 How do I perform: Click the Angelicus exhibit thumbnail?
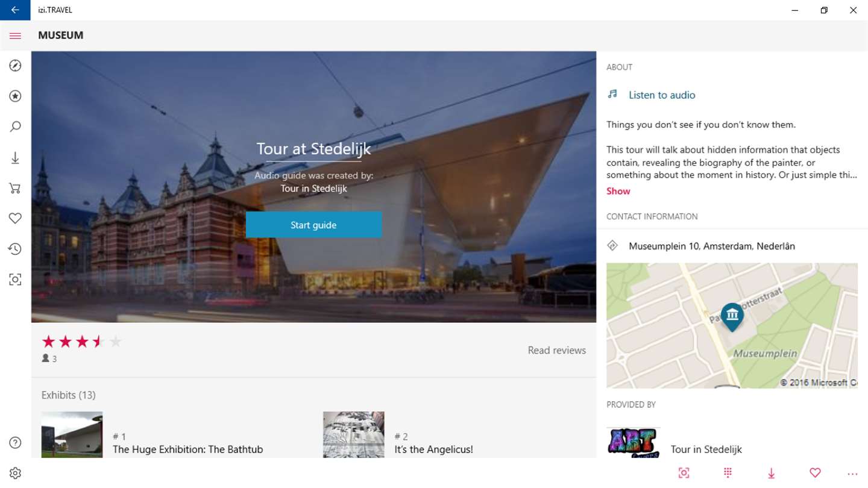pyautogui.click(x=353, y=434)
